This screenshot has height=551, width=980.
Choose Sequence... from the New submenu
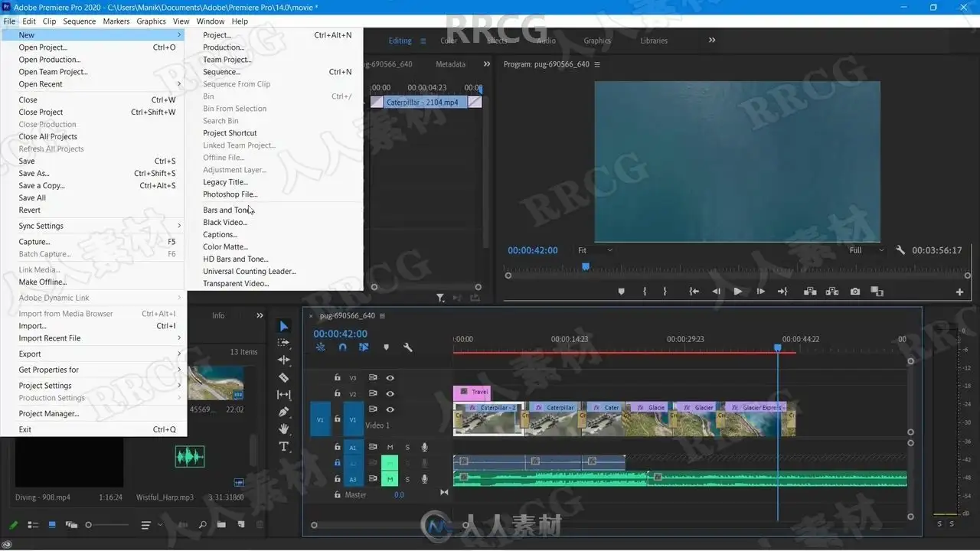coord(221,72)
